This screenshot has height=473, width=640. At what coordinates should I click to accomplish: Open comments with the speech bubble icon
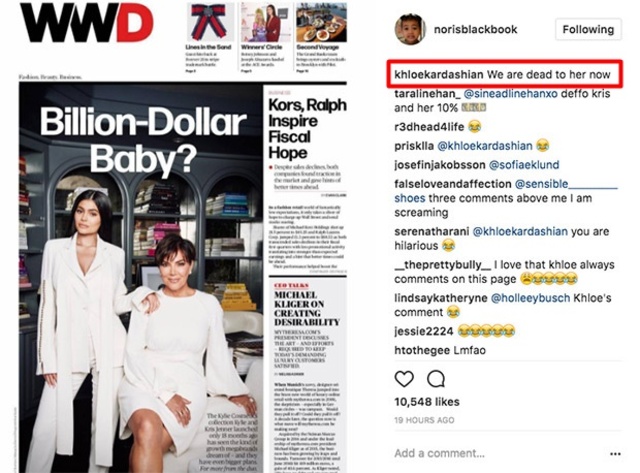(436, 379)
